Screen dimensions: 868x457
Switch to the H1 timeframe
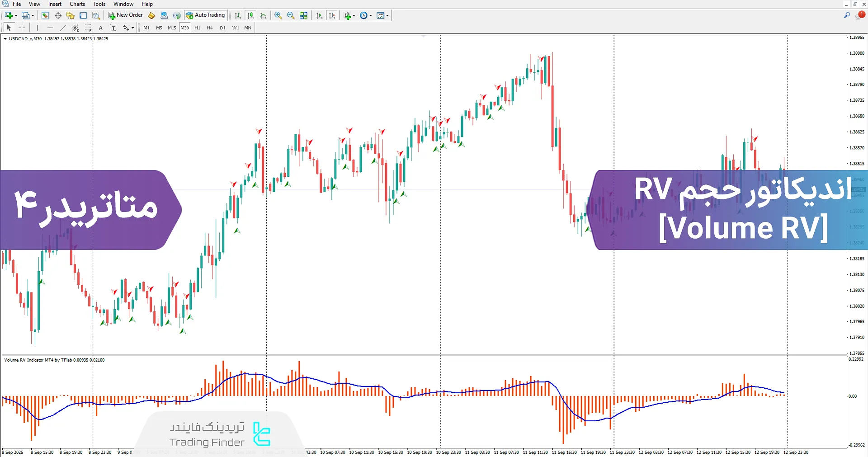tap(197, 28)
